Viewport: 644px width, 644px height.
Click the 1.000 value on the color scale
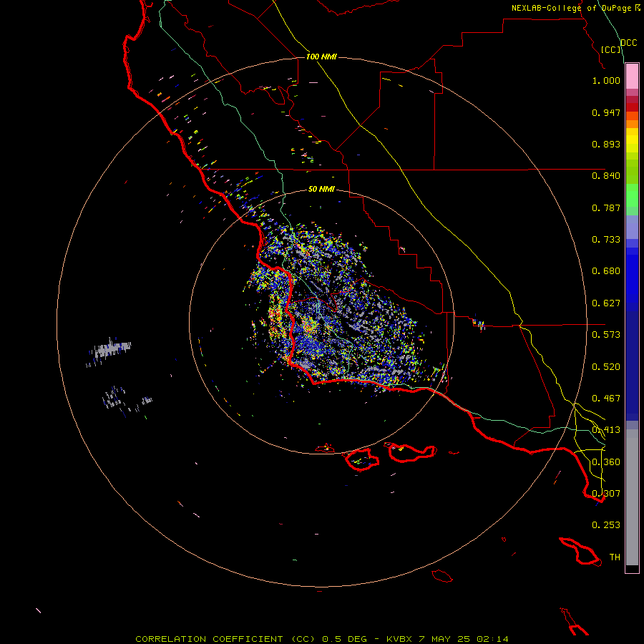pyautogui.click(x=606, y=80)
